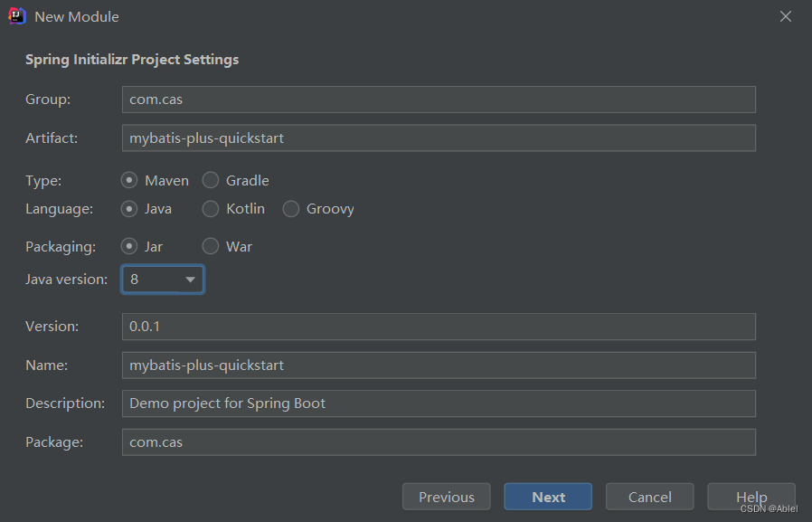Edit the Artifact field

pyautogui.click(x=439, y=138)
